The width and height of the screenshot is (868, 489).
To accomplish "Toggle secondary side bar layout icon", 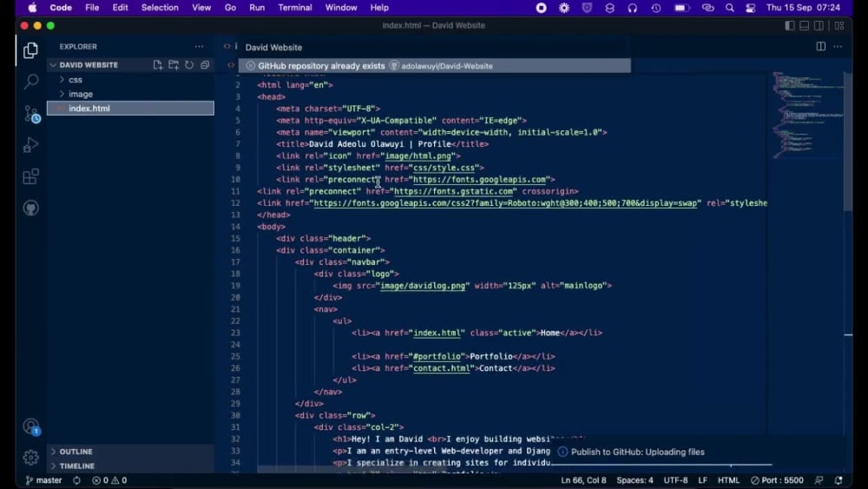I will point(819,25).
